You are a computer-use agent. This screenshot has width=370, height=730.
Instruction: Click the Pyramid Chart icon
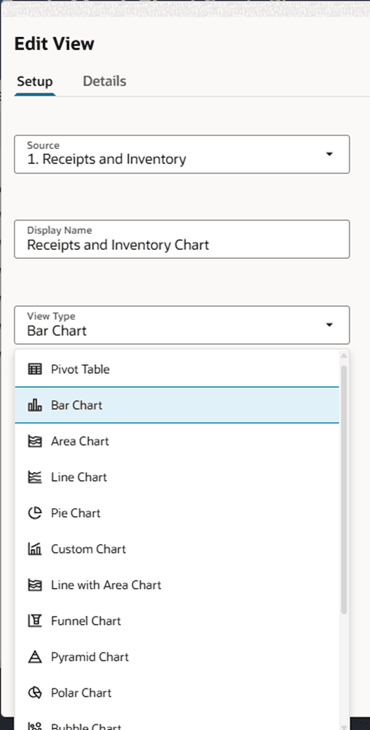[35, 657]
